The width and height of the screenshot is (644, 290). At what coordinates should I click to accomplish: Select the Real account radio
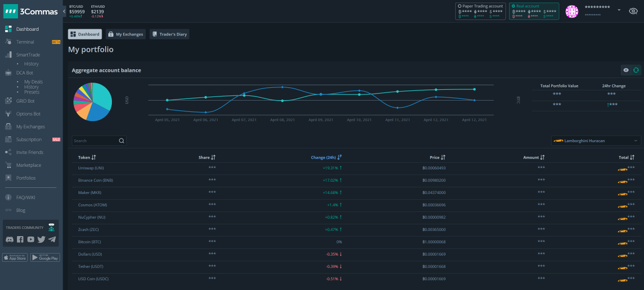[514, 6]
